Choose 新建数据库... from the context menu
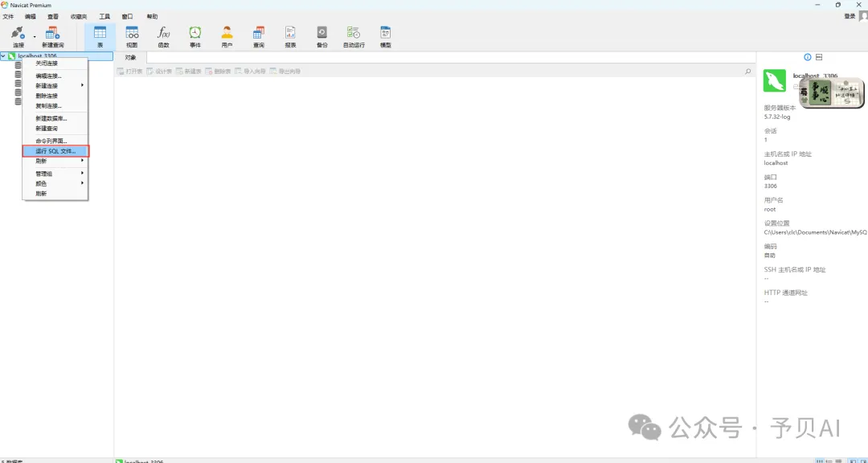 [55, 118]
